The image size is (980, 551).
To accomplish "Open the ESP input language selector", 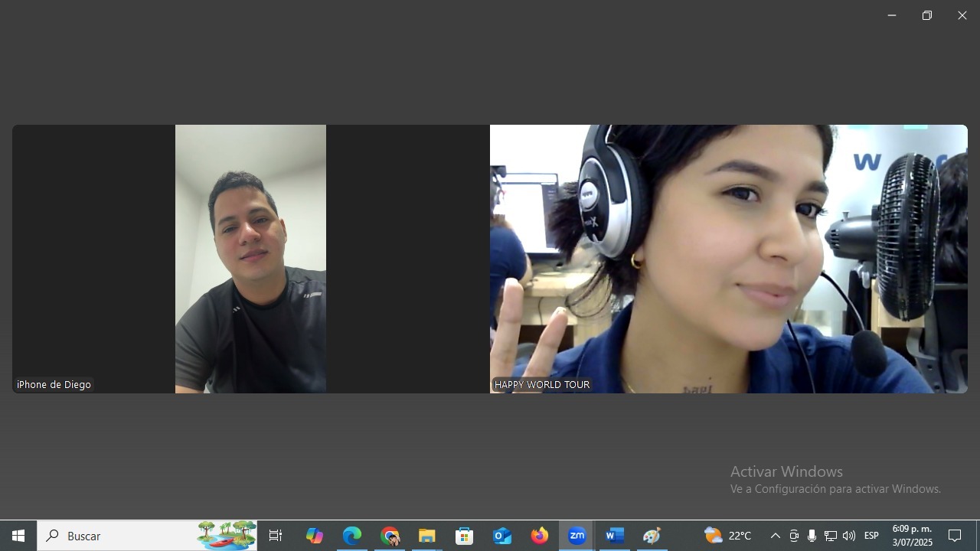I will click(871, 536).
